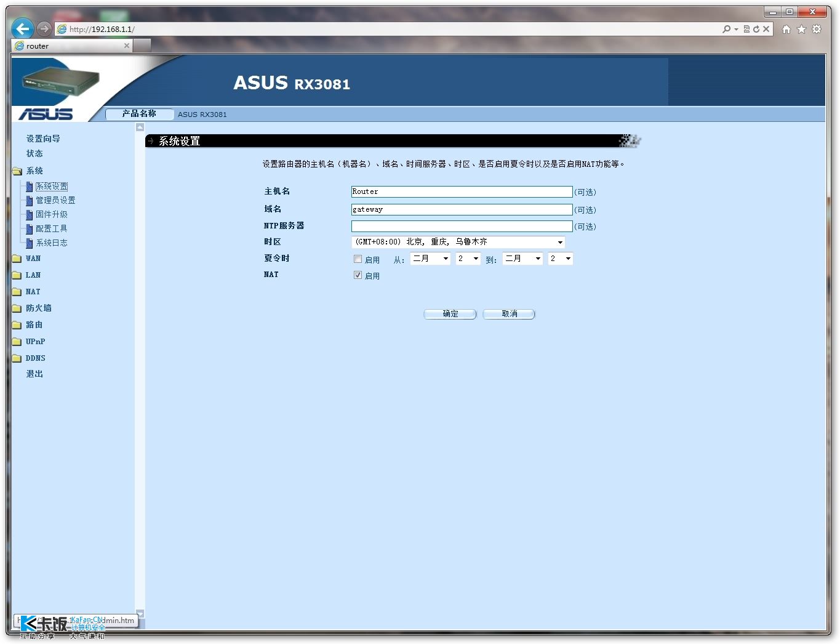Click the address bar search magnifier icon

[727, 29]
